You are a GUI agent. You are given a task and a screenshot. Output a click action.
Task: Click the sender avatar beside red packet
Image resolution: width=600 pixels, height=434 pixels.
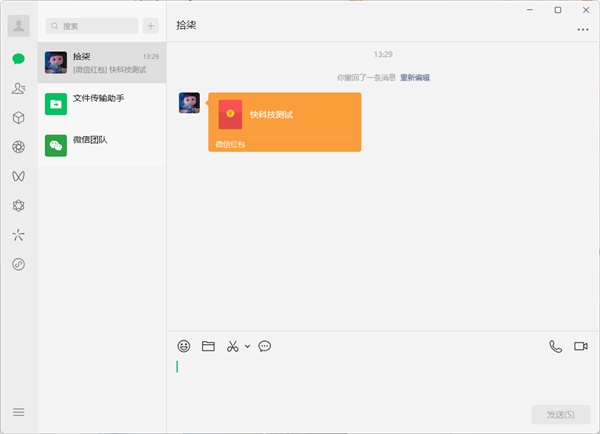point(189,103)
